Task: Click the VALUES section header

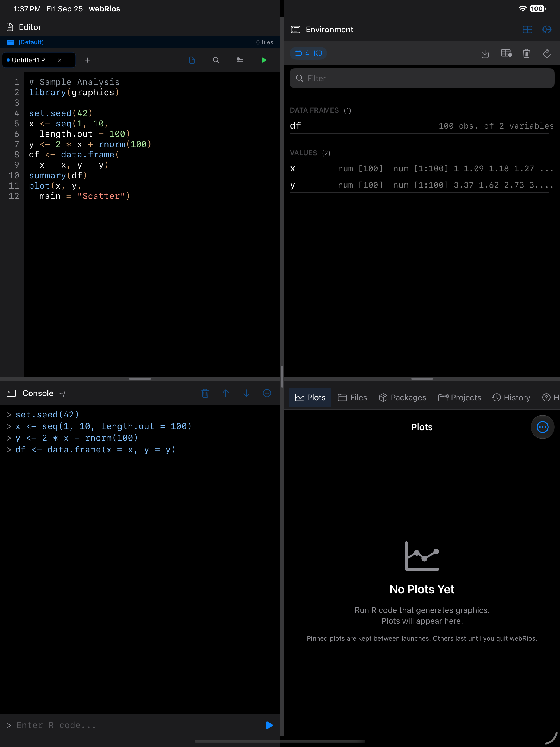Action: (310, 153)
